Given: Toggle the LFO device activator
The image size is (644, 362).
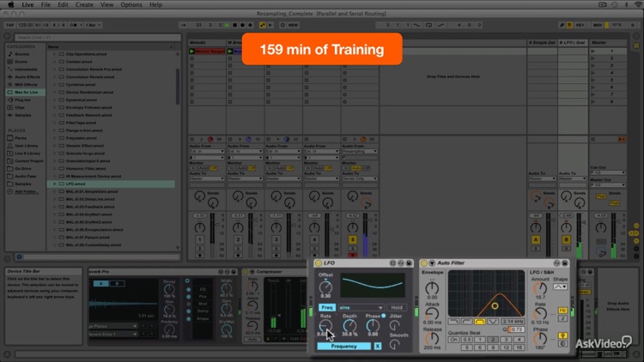Looking at the screenshot, I should (318, 263).
